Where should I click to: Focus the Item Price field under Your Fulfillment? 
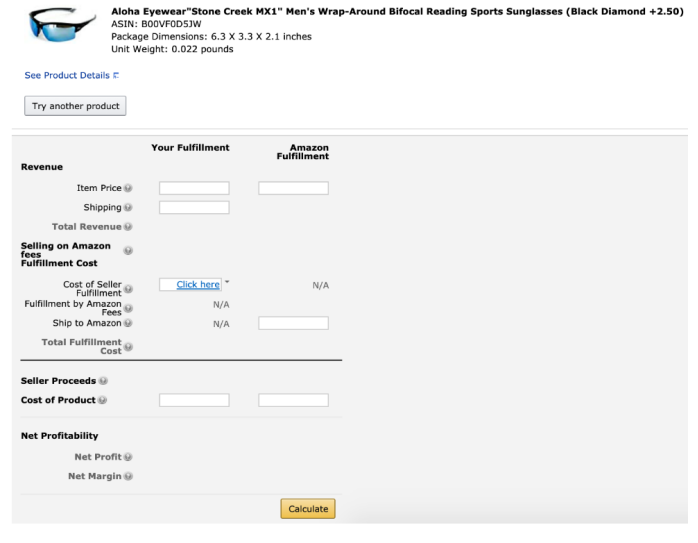click(x=194, y=188)
